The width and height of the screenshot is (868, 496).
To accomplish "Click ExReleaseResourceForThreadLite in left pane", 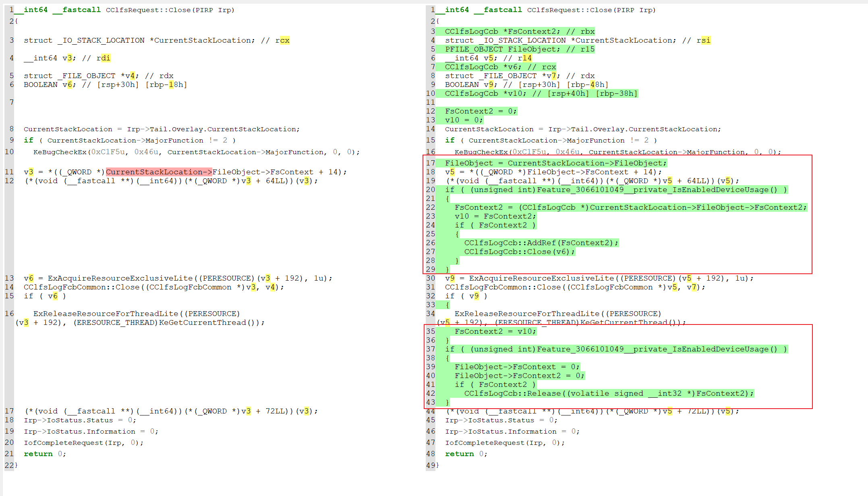I will 106,314.
